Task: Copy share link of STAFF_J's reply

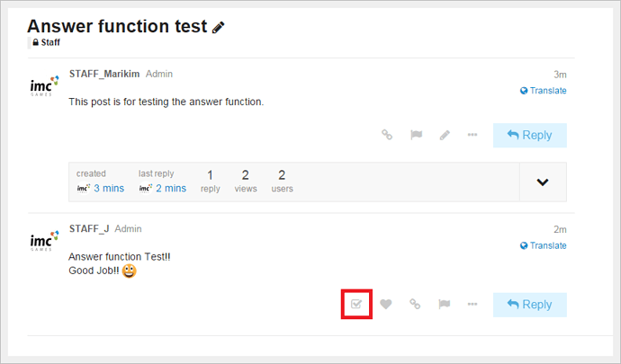Action: coord(415,304)
